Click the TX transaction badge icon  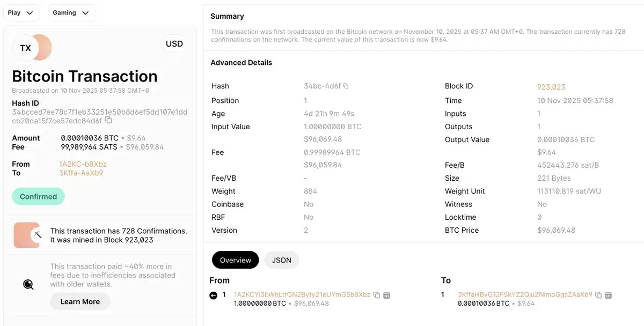[26, 48]
